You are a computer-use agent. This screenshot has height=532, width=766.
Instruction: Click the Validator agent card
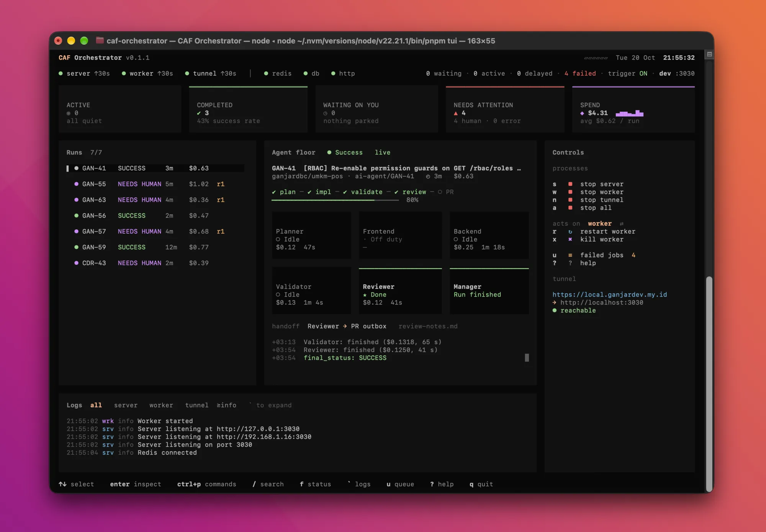point(311,291)
